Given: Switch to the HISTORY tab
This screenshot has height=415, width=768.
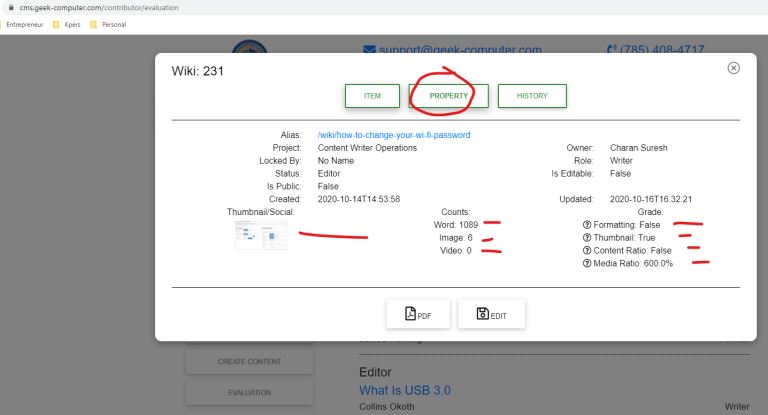Looking at the screenshot, I should [x=532, y=96].
